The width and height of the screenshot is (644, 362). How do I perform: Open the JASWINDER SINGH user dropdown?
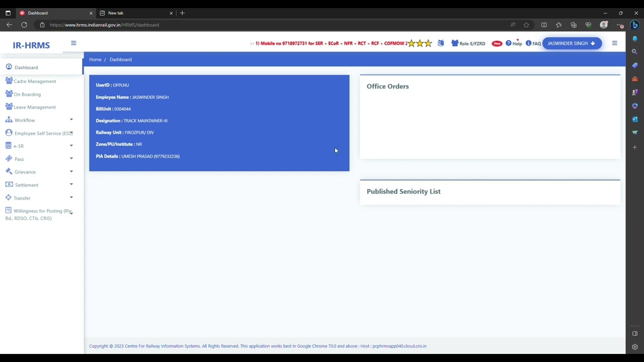tap(572, 43)
